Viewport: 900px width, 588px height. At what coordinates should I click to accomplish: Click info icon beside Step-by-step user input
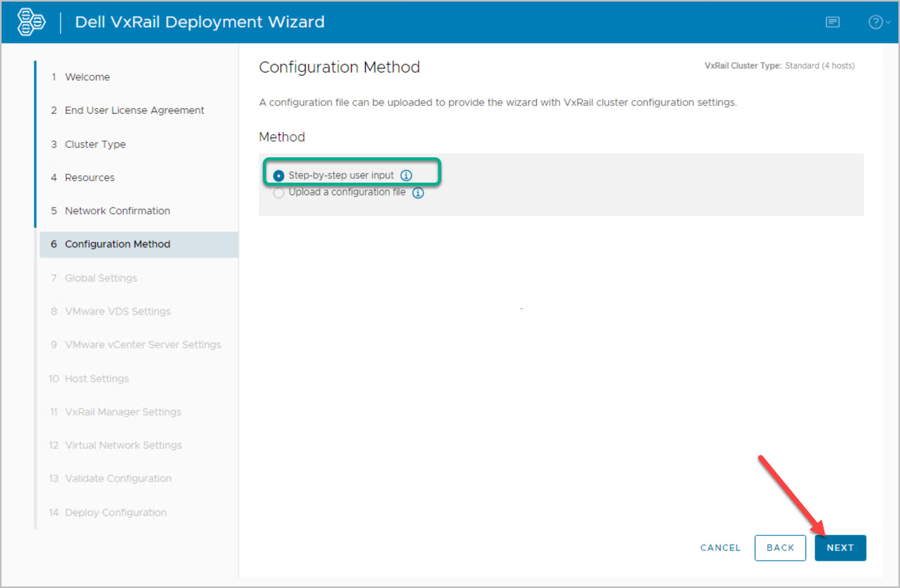pos(406,175)
